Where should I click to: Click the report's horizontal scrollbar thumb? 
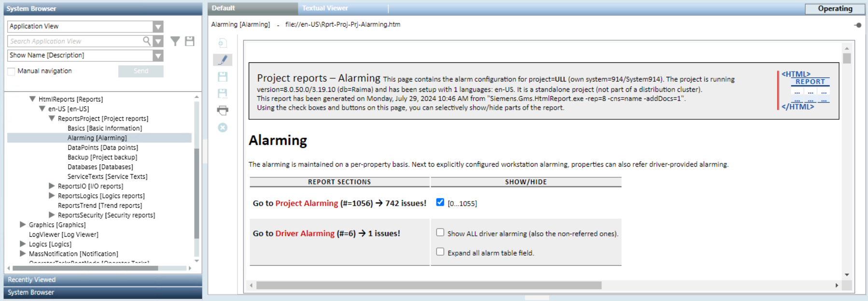pos(429,286)
